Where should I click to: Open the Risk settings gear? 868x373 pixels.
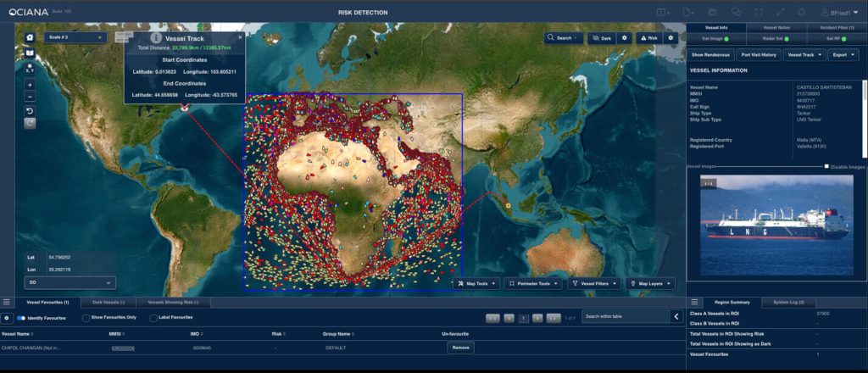(x=670, y=38)
